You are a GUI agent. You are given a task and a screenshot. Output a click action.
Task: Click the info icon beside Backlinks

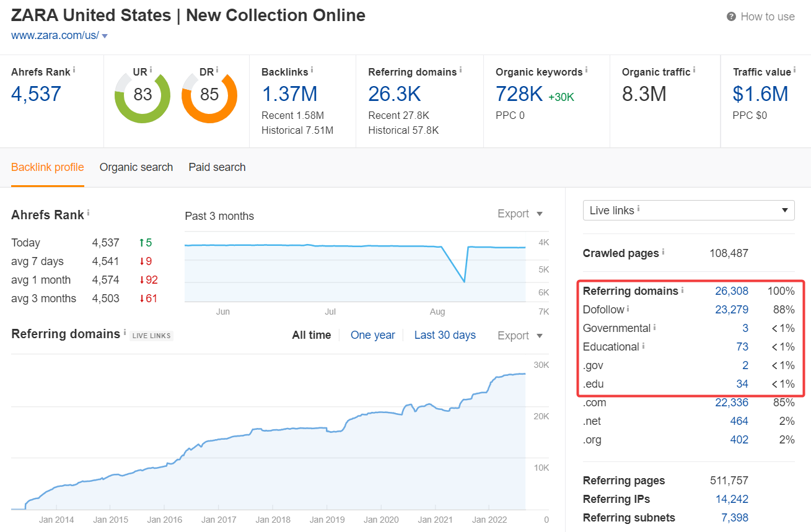312,70
